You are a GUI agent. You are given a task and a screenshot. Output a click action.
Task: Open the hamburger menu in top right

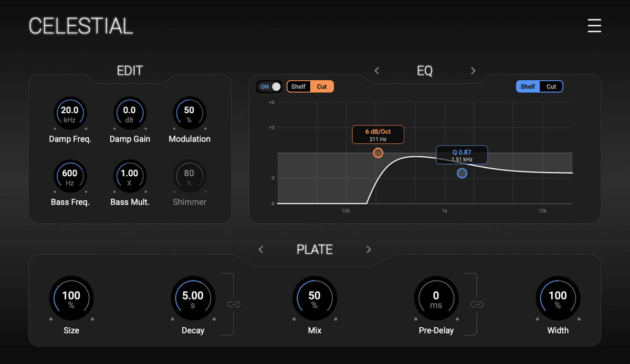click(594, 26)
